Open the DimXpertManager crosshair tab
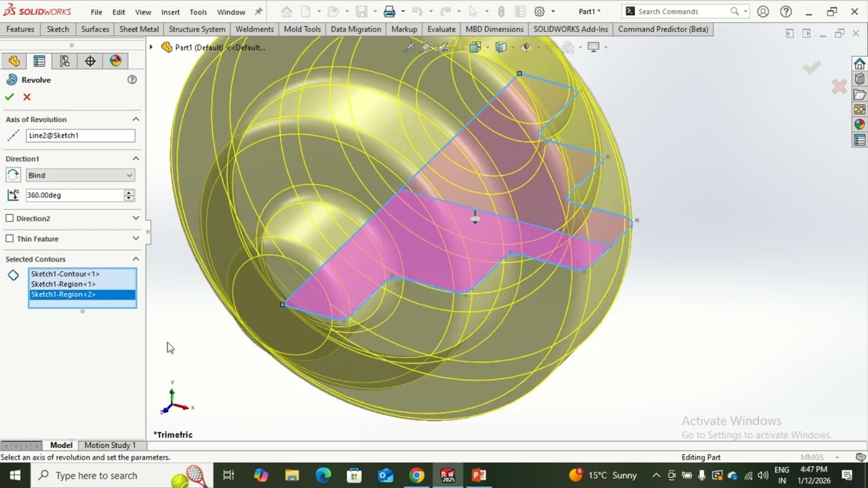 90,61
